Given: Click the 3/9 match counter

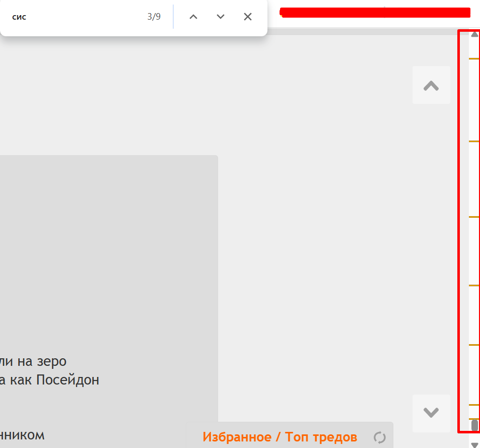Looking at the screenshot, I should tap(154, 17).
